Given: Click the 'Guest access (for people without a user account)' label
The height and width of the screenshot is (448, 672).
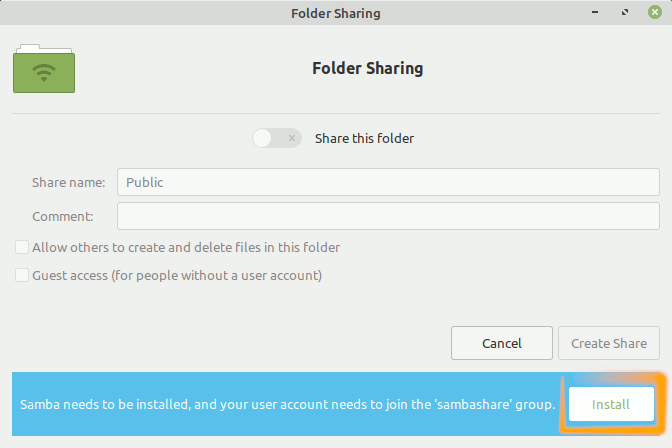Looking at the screenshot, I should tap(177, 275).
